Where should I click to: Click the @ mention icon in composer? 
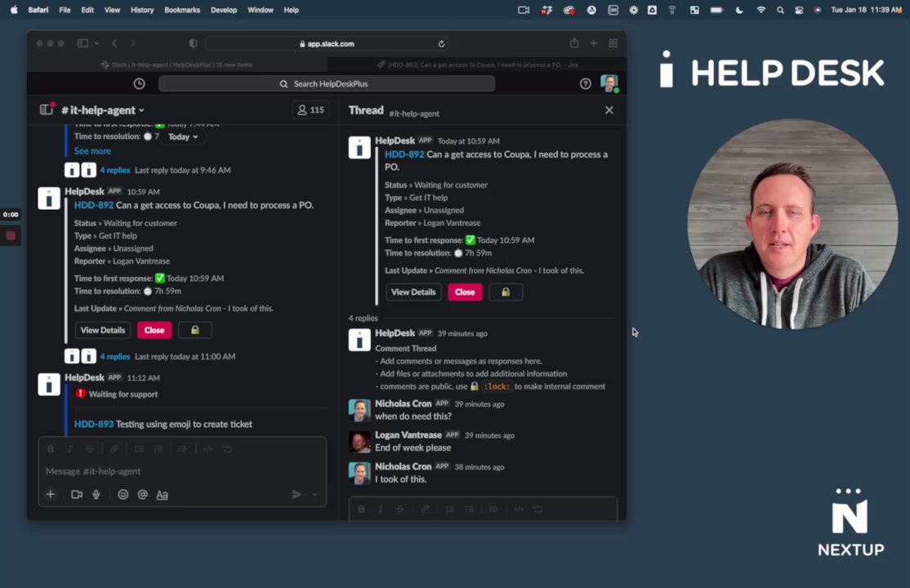pos(142,495)
